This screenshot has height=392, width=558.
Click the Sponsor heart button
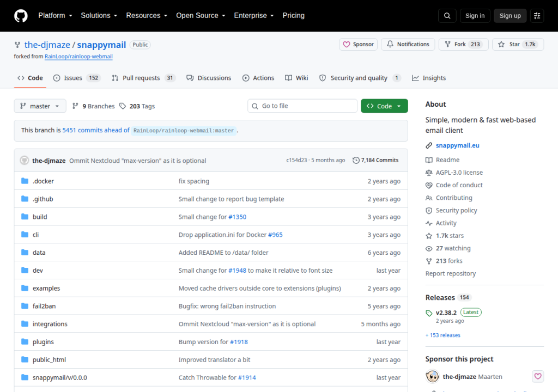pyautogui.click(x=358, y=45)
